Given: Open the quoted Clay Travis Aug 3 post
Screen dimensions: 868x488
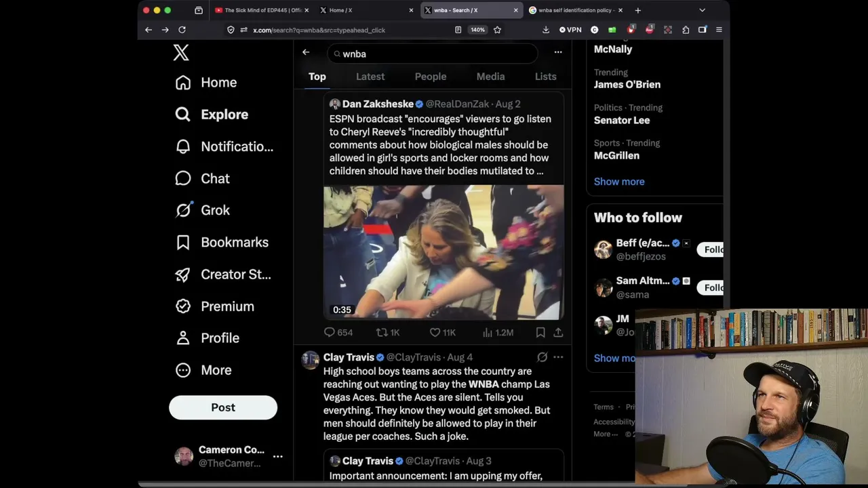Looking at the screenshot, I should pyautogui.click(x=443, y=466).
